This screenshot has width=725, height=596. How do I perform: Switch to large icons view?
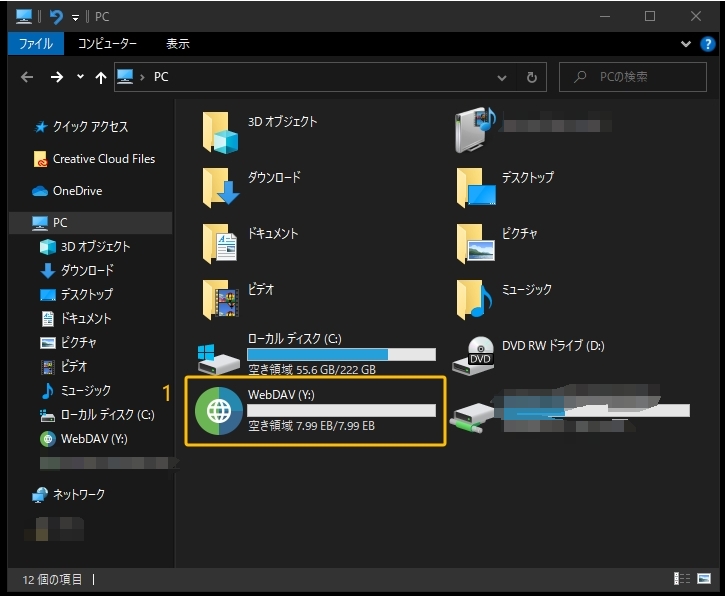704,579
